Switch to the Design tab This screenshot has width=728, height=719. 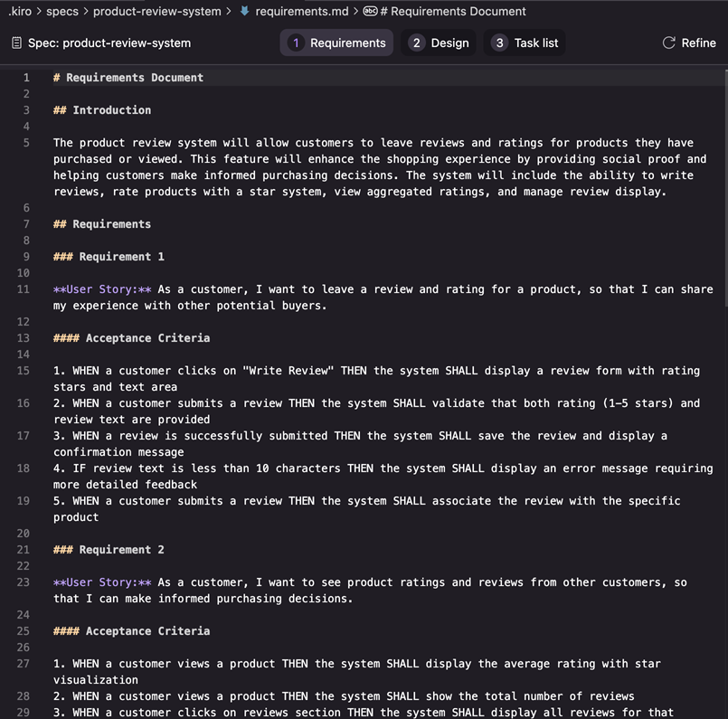pos(449,43)
